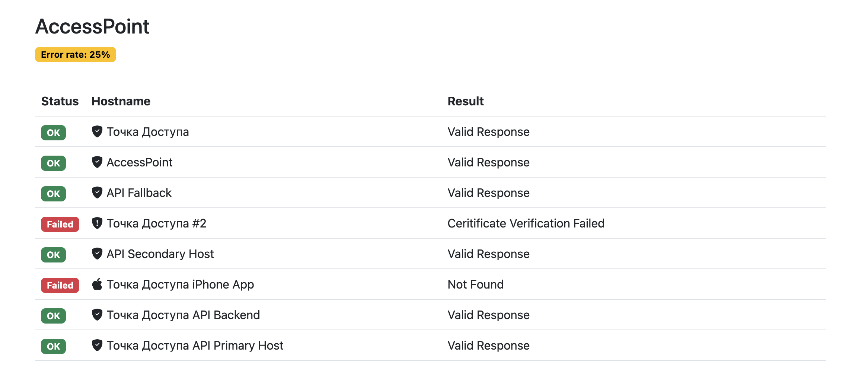The width and height of the screenshot is (868, 382).
Task: Click the OK badge for API Fallback
Action: point(53,194)
